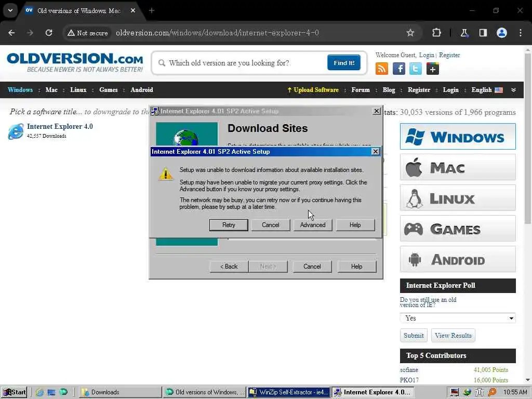Click the OLDVERSION.COM logo
This screenshot has width=532, height=399.
tap(75, 62)
